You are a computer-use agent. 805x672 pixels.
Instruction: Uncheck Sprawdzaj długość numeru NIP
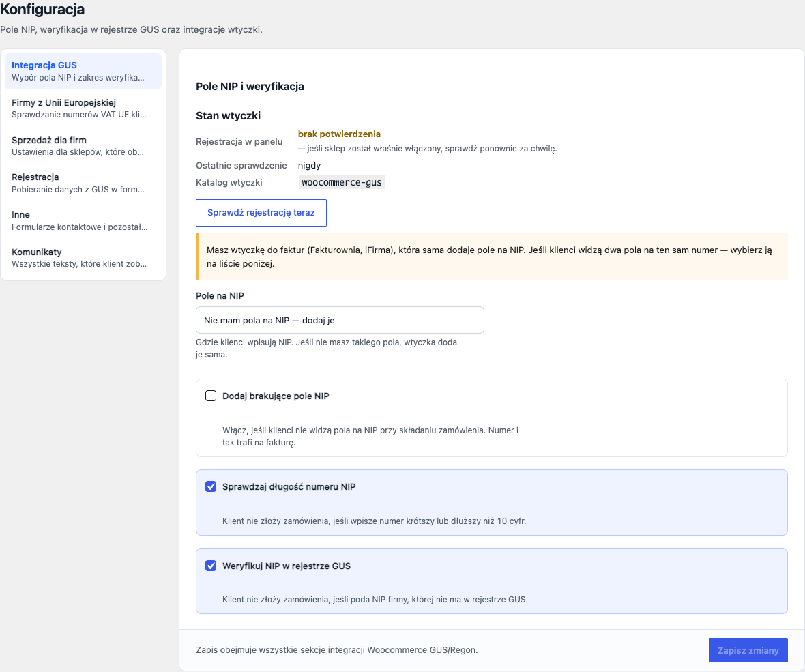click(x=211, y=486)
